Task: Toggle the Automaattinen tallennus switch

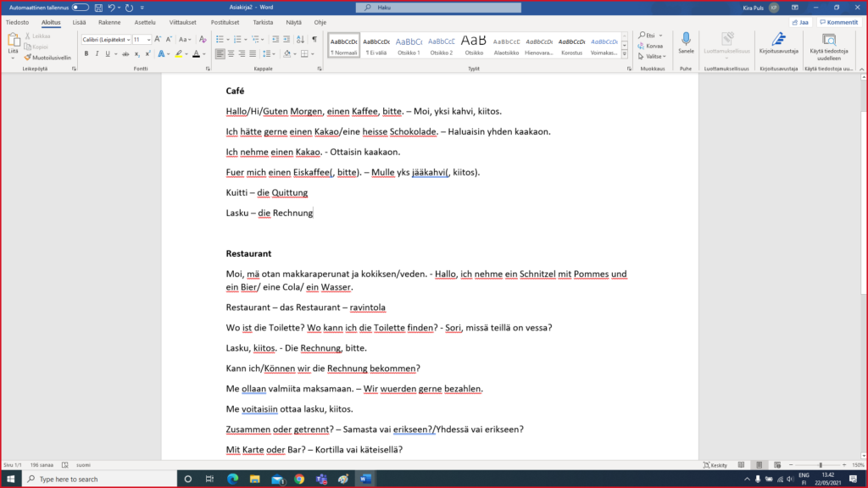Action: (x=81, y=8)
